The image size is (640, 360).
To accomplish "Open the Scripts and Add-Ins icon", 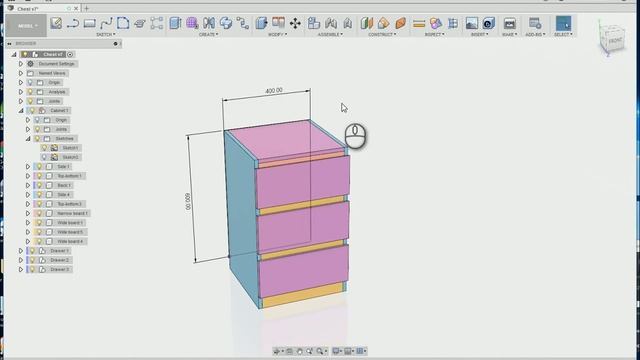I will click(x=535, y=23).
